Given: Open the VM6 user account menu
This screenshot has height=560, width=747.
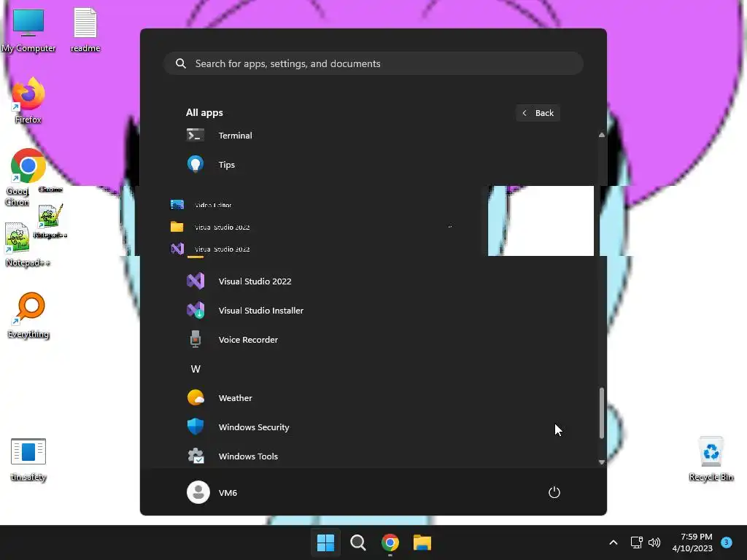Looking at the screenshot, I should coord(212,492).
